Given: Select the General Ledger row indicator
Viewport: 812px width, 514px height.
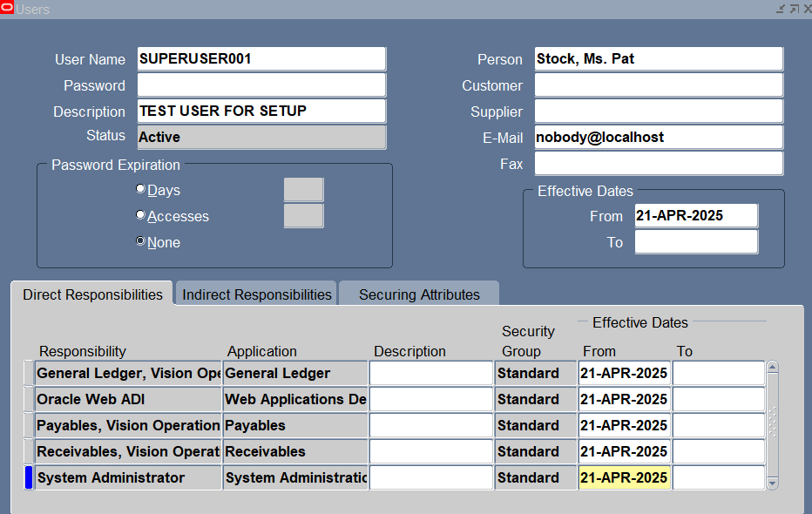Looking at the screenshot, I should tap(29, 373).
